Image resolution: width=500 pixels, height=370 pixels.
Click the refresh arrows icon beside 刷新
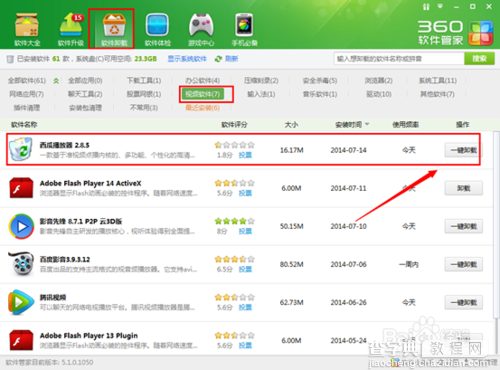[218, 59]
